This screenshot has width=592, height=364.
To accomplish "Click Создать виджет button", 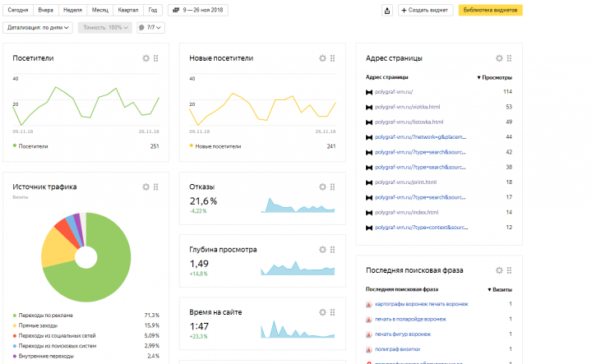I will pyautogui.click(x=425, y=10).
